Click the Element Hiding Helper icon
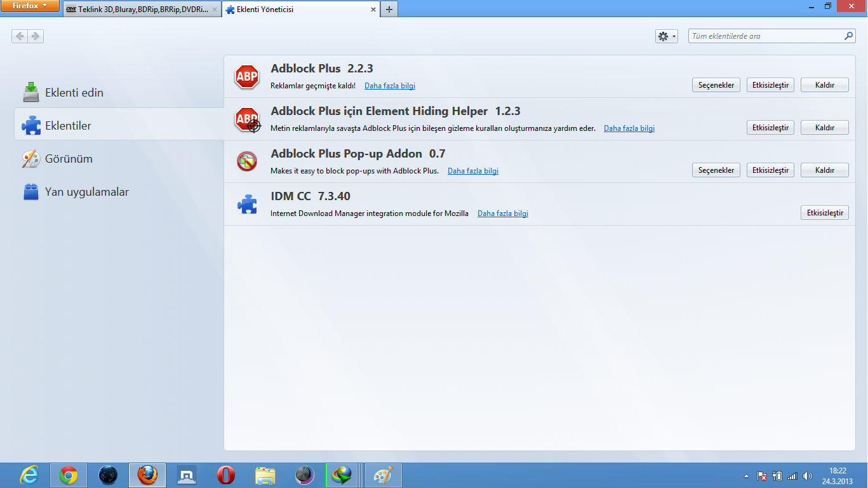This screenshot has width=868, height=488. click(247, 119)
